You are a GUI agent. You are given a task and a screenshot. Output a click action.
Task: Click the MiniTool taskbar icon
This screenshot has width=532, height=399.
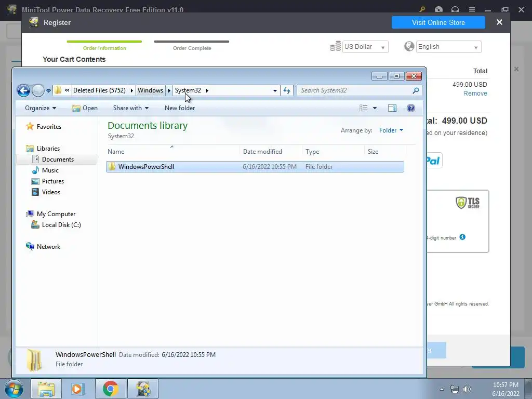click(143, 389)
